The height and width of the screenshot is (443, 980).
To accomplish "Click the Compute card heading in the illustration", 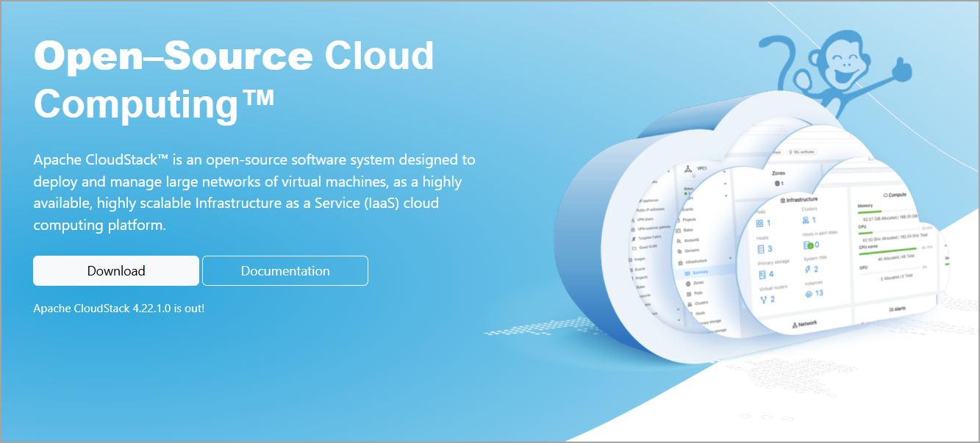I will tap(895, 195).
